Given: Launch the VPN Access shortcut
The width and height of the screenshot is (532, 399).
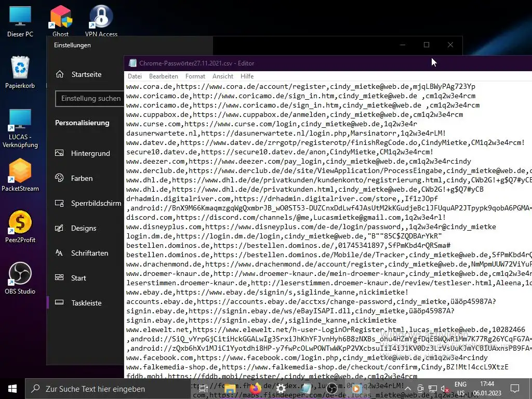Looking at the screenshot, I should point(101,21).
